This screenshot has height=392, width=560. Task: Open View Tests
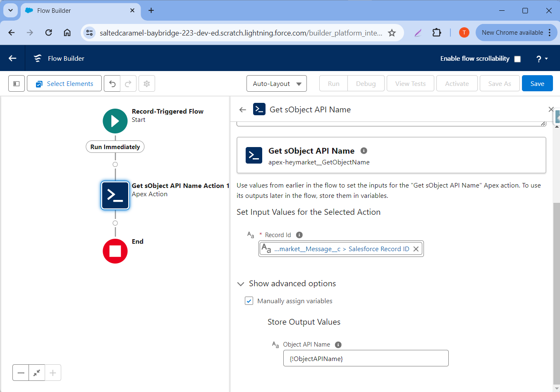tap(410, 83)
